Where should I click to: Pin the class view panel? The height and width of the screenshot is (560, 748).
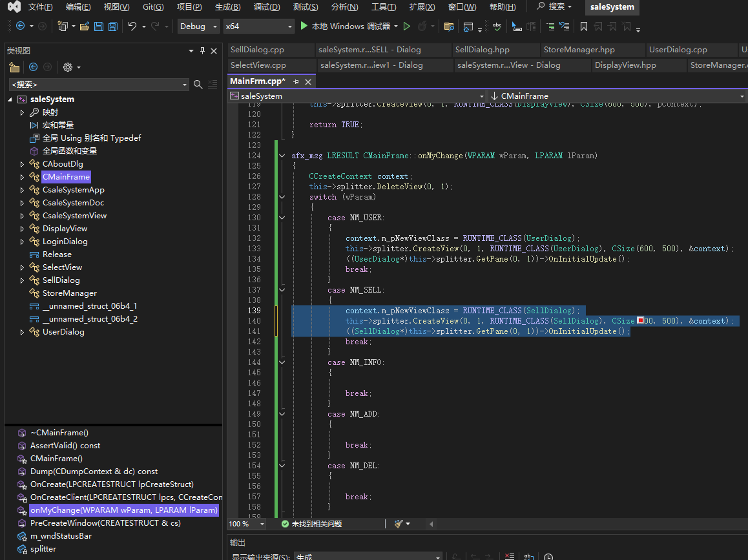[x=202, y=50]
